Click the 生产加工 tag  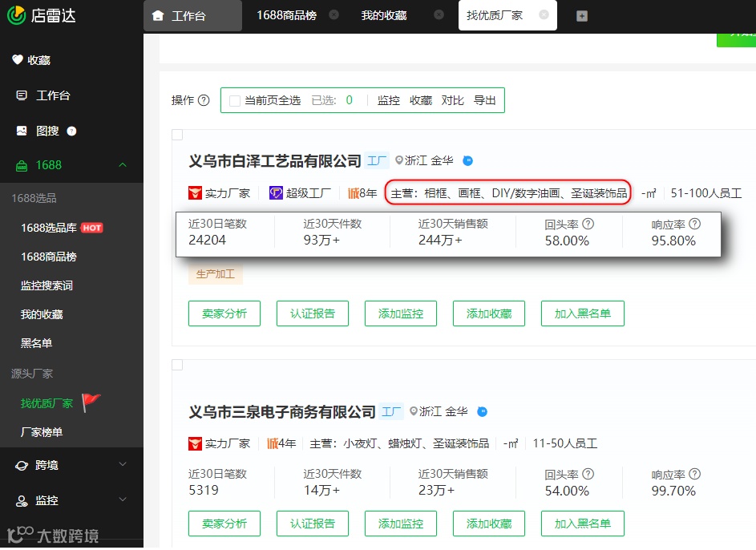[x=215, y=274]
